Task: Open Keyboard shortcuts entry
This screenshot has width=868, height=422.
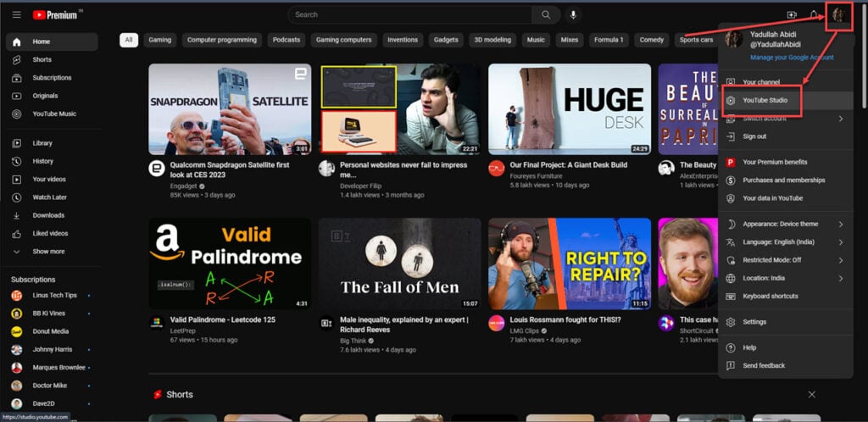Action: pyautogui.click(x=786, y=297)
